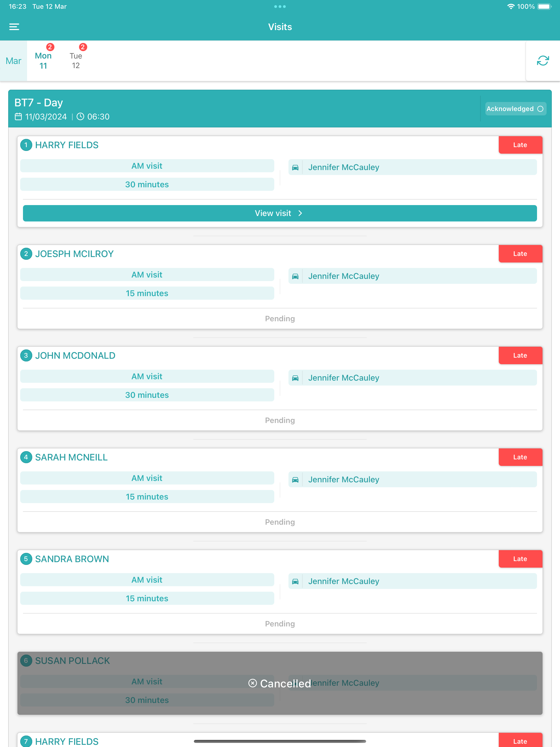The height and width of the screenshot is (747, 560).
Task: Tap the three-dot multitasking indicator
Action: [x=280, y=6]
